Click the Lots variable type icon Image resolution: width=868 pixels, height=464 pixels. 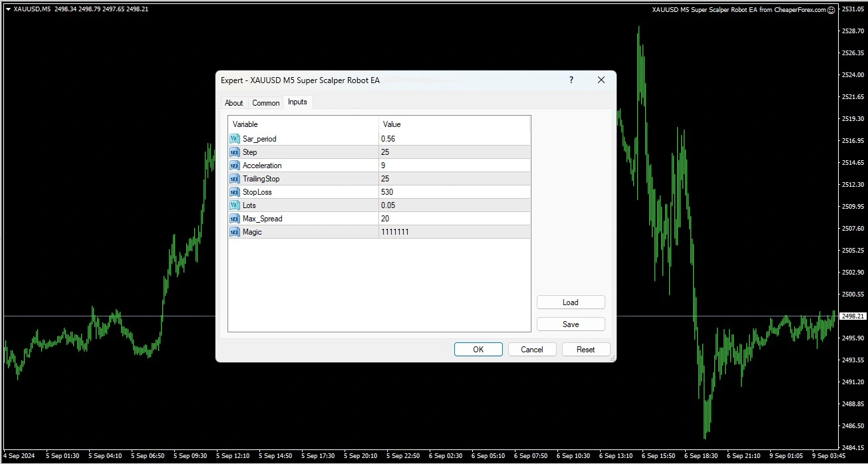click(234, 205)
